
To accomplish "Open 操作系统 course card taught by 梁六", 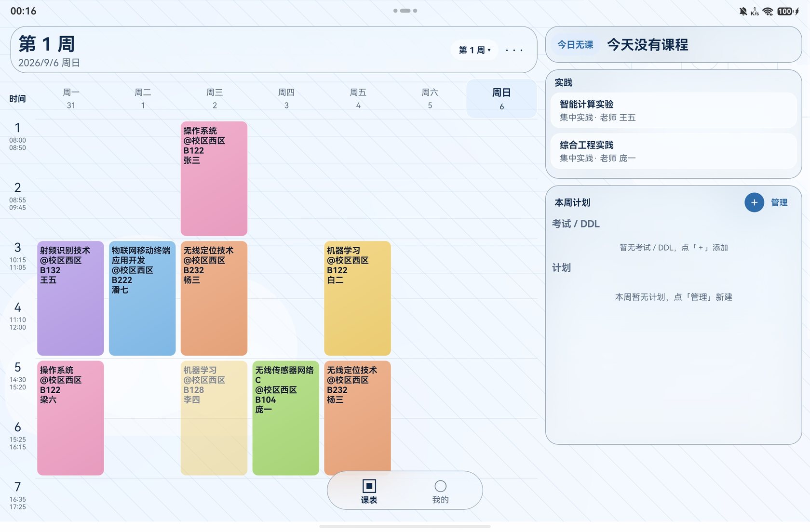I will (x=70, y=418).
